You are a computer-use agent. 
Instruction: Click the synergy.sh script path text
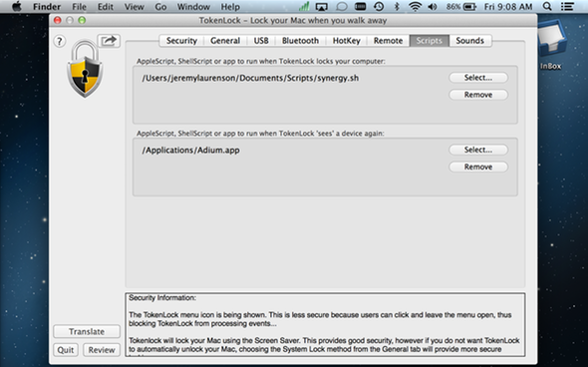[250, 78]
